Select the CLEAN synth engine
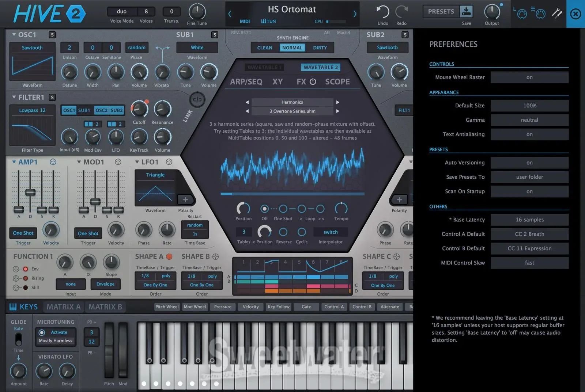Viewport: 585px width, 392px height. tap(265, 48)
